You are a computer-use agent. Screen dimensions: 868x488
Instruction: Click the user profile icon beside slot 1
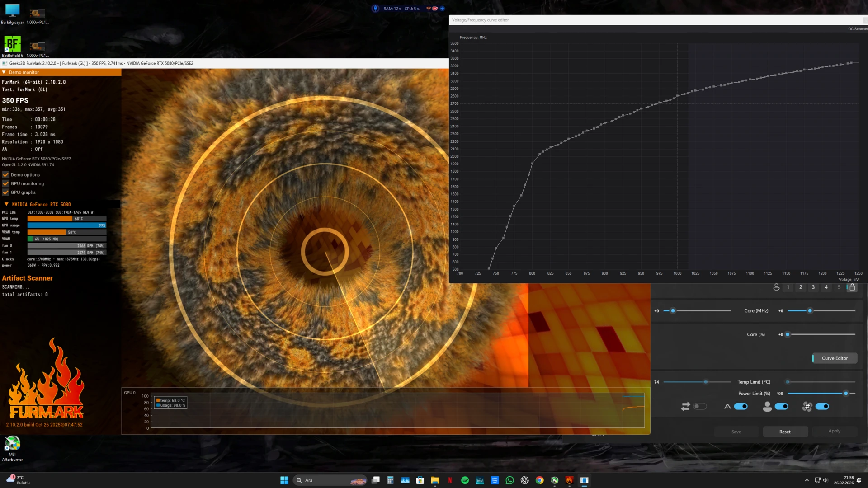click(776, 287)
